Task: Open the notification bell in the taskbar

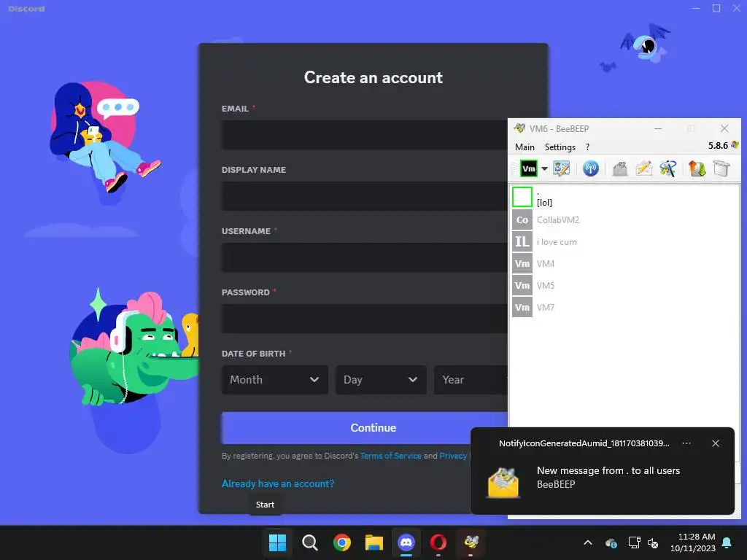Action: 727,542
